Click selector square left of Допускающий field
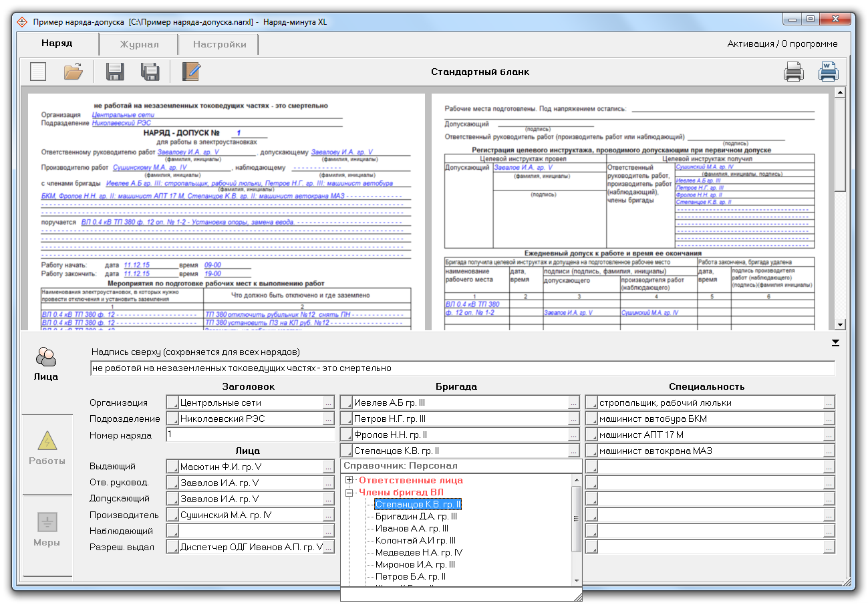 pos(172,499)
